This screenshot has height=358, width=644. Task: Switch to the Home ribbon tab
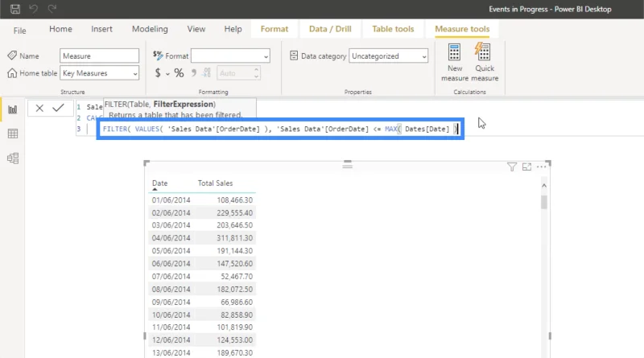pyautogui.click(x=60, y=29)
